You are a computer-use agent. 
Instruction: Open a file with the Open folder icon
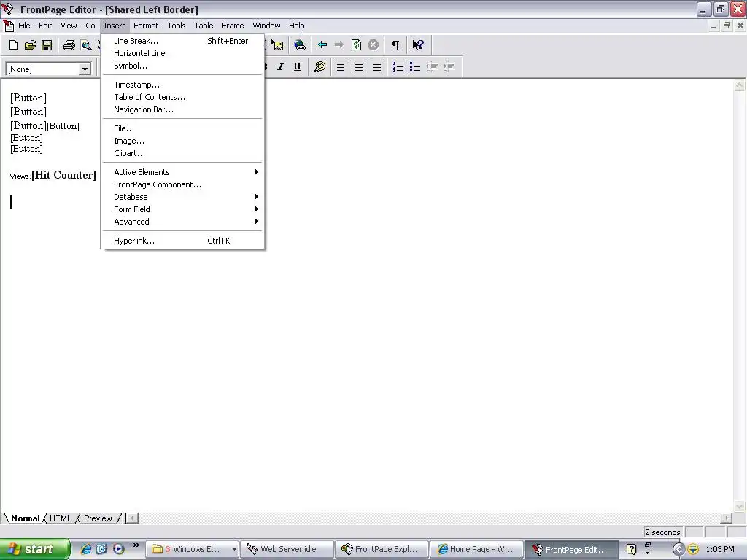pyautogui.click(x=30, y=45)
